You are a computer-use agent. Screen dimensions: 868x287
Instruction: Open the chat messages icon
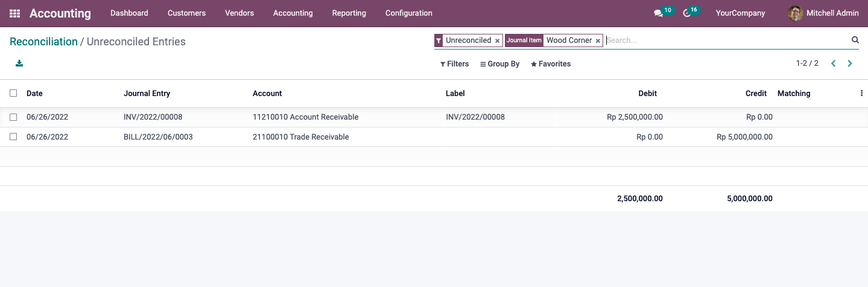[658, 13]
